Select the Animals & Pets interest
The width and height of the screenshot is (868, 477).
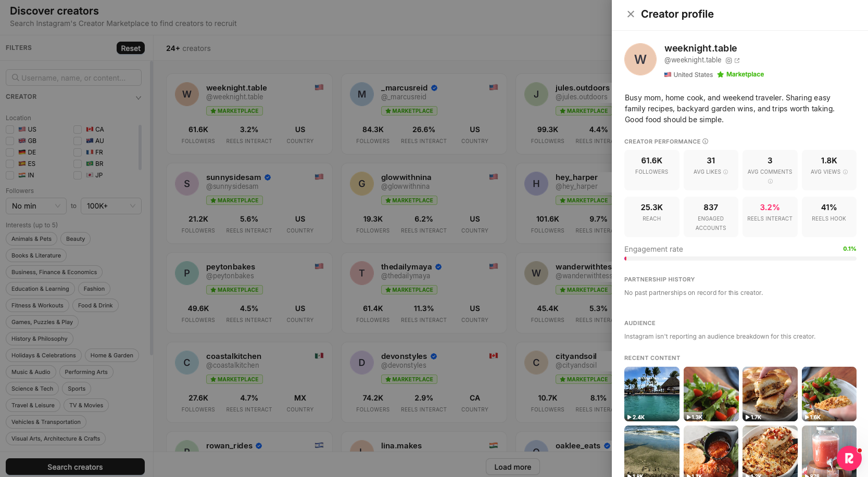click(x=32, y=239)
